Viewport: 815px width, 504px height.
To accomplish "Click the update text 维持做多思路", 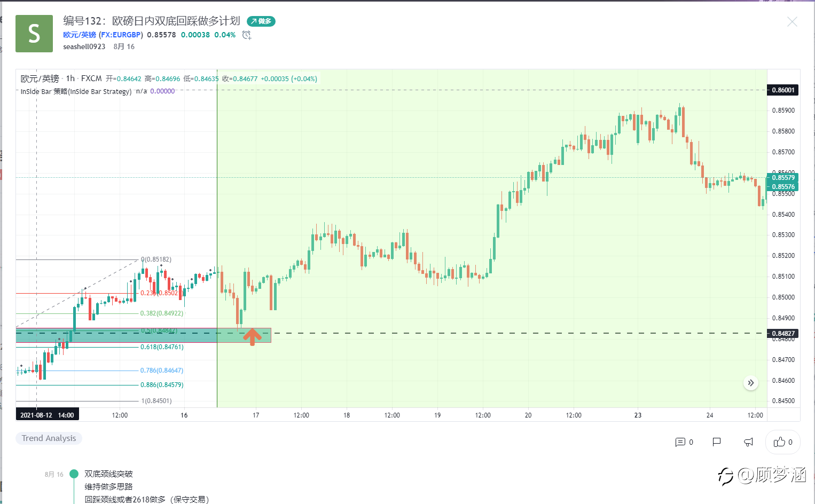I will pos(108,487).
